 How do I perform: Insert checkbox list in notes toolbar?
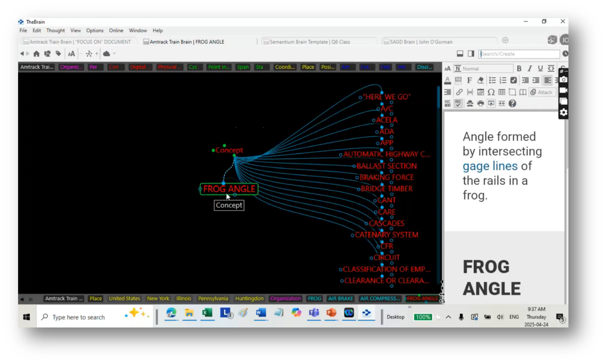[x=513, y=80]
